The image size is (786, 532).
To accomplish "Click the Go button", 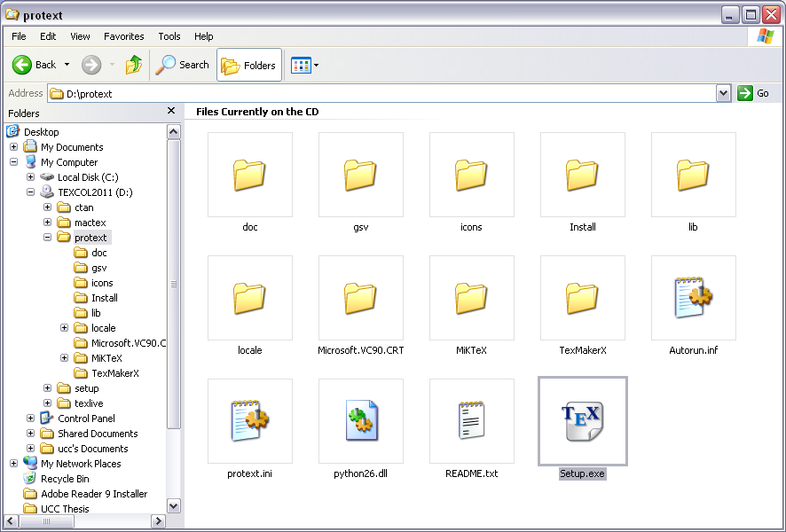I will [753, 93].
